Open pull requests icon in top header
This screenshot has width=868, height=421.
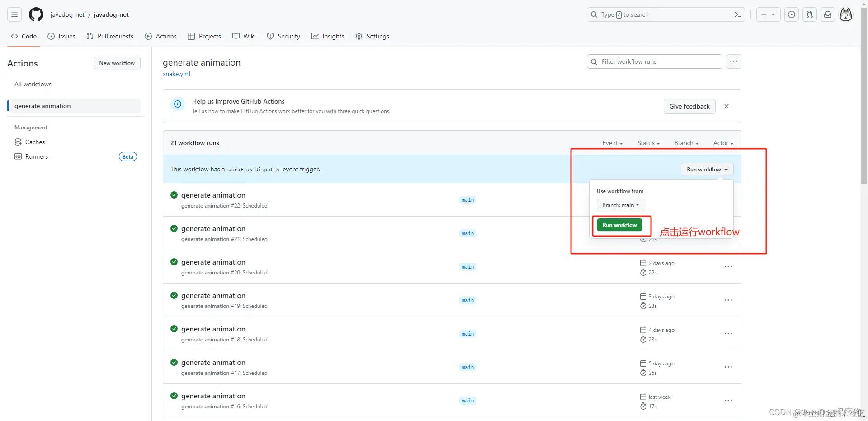click(810, 14)
